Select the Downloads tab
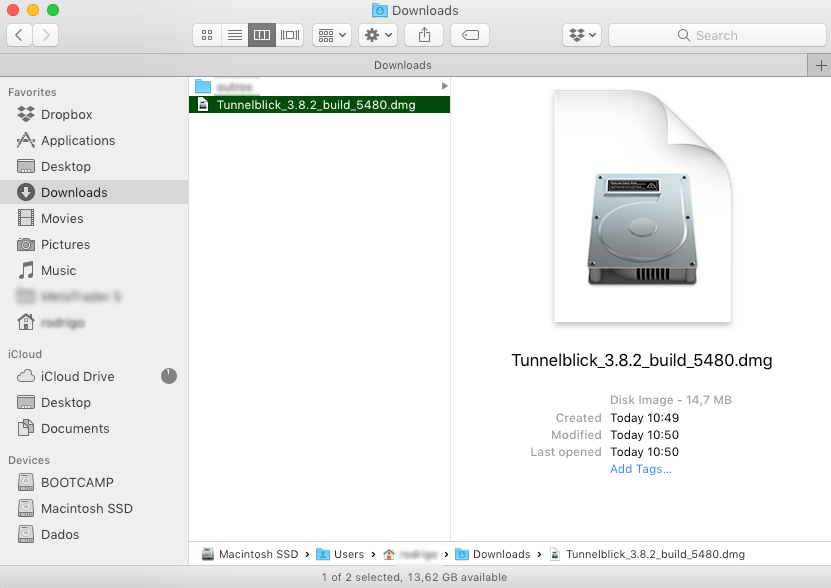Screen dimensions: 831x588 pos(403,65)
